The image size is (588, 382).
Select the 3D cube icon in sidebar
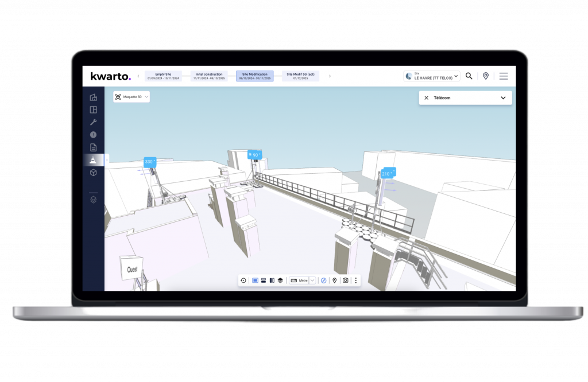[x=93, y=173]
